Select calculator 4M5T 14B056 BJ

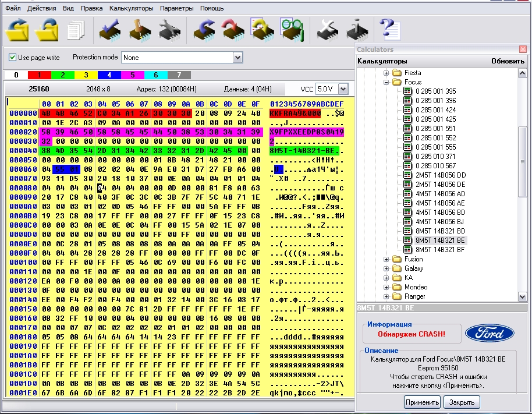point(439,222)
